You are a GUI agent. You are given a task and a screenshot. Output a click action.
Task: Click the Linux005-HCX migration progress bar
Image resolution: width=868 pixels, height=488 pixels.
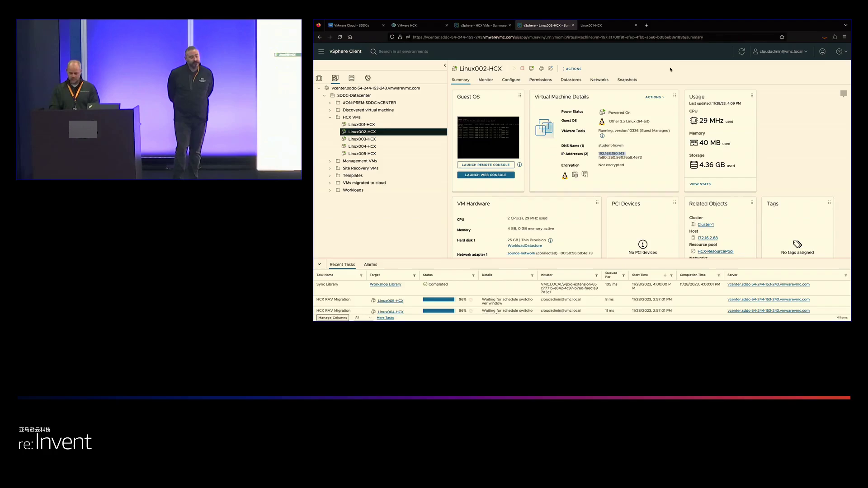(x=439, y=300)
